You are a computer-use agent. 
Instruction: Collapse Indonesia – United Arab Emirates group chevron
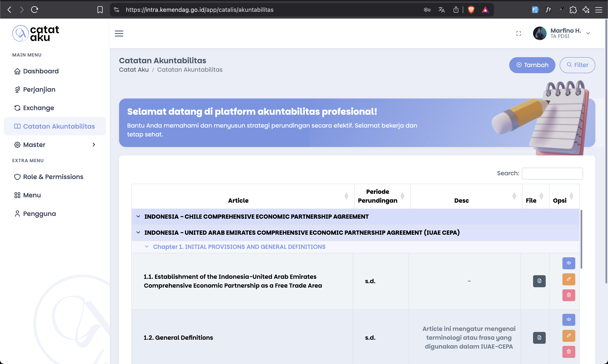(x=138, y=232)
